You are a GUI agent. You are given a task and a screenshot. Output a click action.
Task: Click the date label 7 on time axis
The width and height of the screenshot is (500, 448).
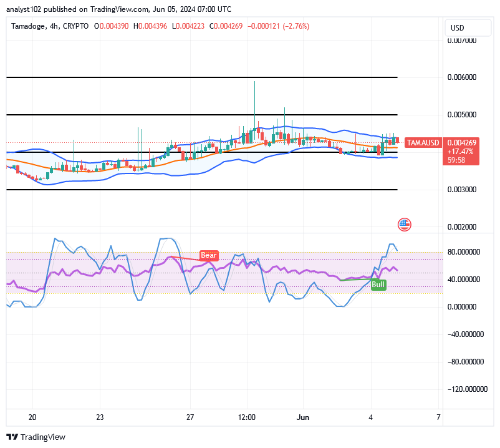(438, 417)
